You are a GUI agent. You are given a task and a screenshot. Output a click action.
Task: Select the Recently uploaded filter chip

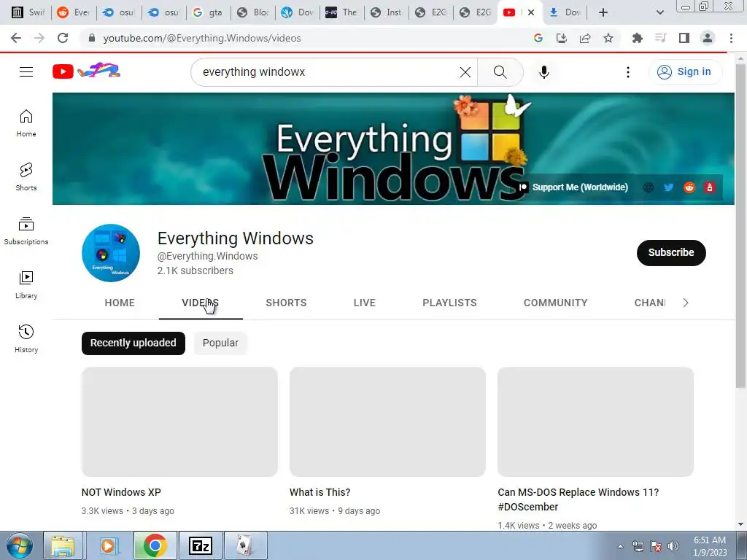click(x=133, y=343)
